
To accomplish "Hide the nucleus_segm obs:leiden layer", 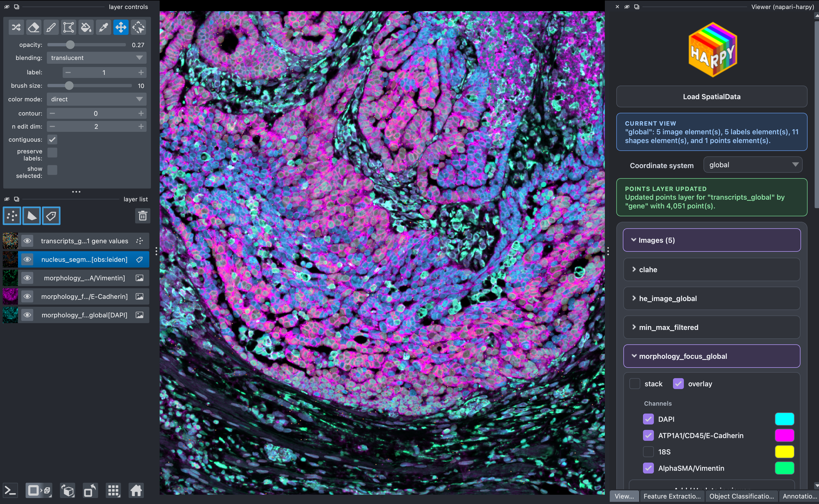I will (x=27, y=259).
